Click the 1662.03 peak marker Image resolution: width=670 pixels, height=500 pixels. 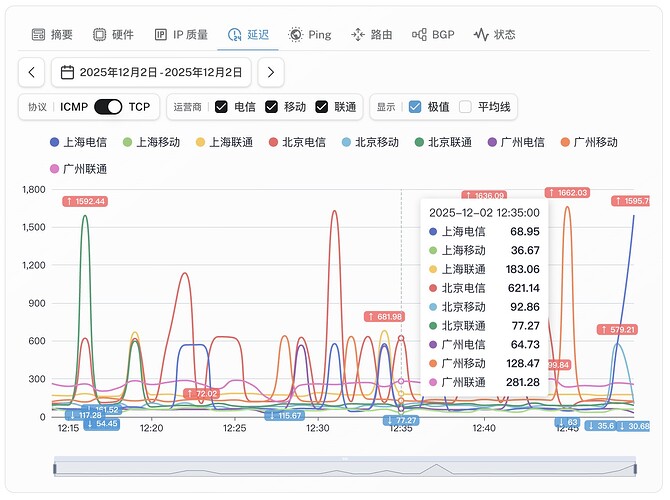point(567,193)
